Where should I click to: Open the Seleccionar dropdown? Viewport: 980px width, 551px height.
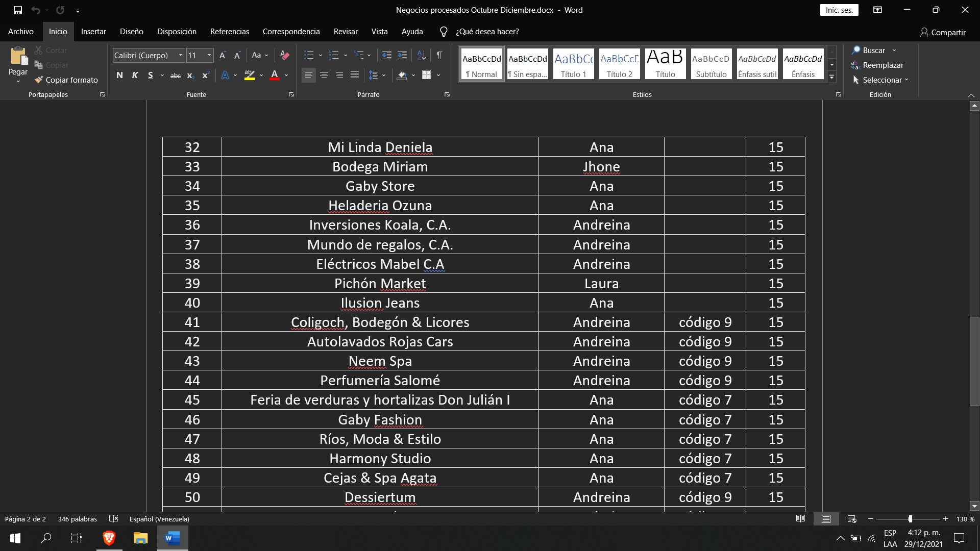[880, 80]
